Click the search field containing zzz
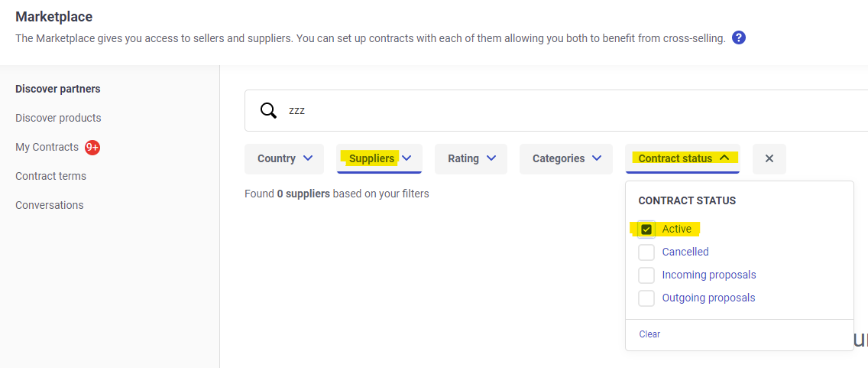 (556, 110)
